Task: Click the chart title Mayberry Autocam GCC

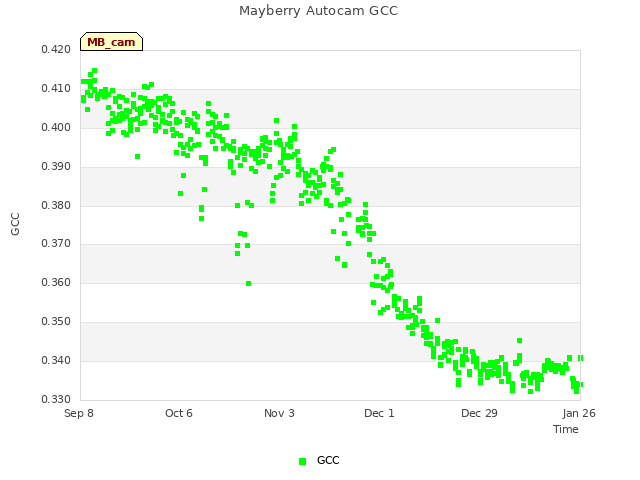Action: (318, 11)
